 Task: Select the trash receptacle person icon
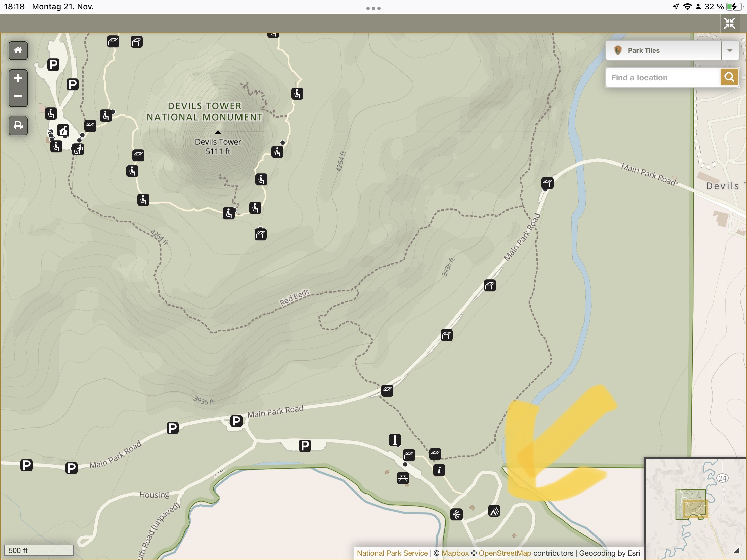(x=78, y=149)
